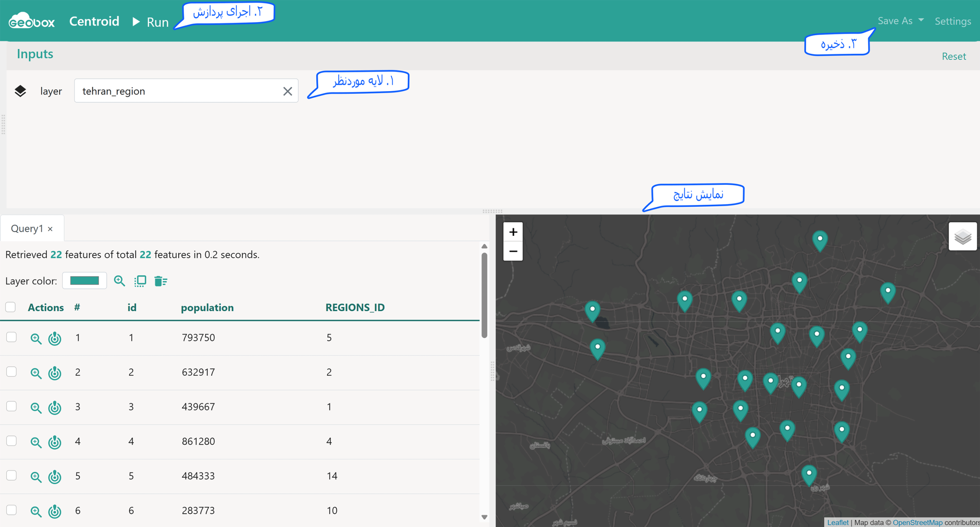Flash the feature in row 3
Screen dimensions: 980x527
tap(55, 407)
